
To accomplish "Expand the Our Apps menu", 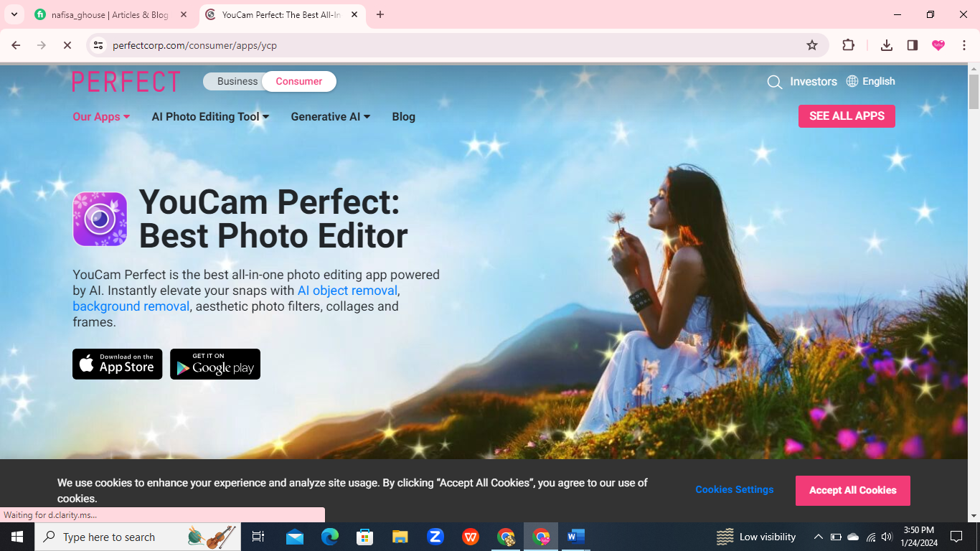I will tap(101, 116).
